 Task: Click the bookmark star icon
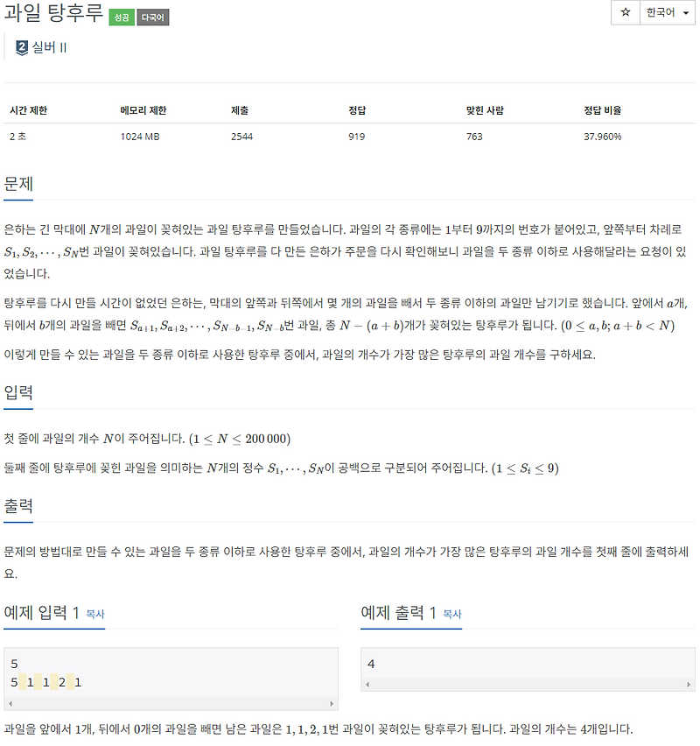[x=624, y=12]
